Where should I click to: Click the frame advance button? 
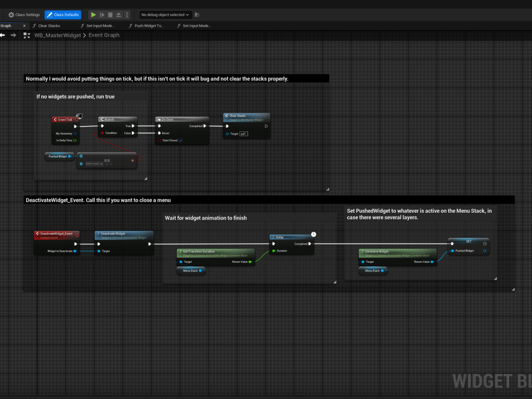[102, 14]
